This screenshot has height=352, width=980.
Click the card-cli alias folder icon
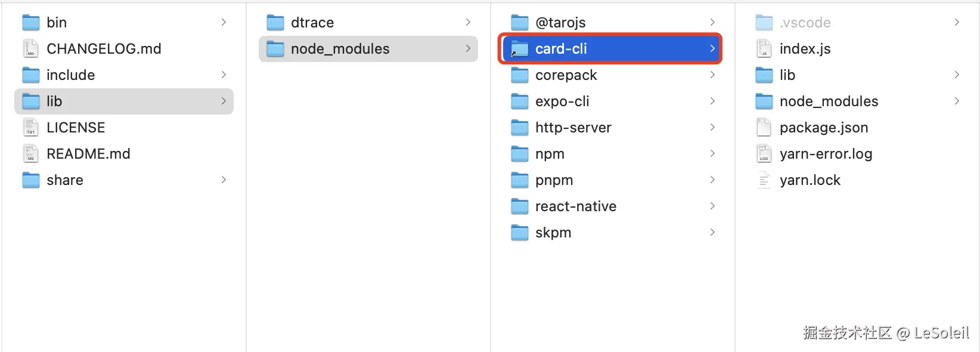[519, 49]
